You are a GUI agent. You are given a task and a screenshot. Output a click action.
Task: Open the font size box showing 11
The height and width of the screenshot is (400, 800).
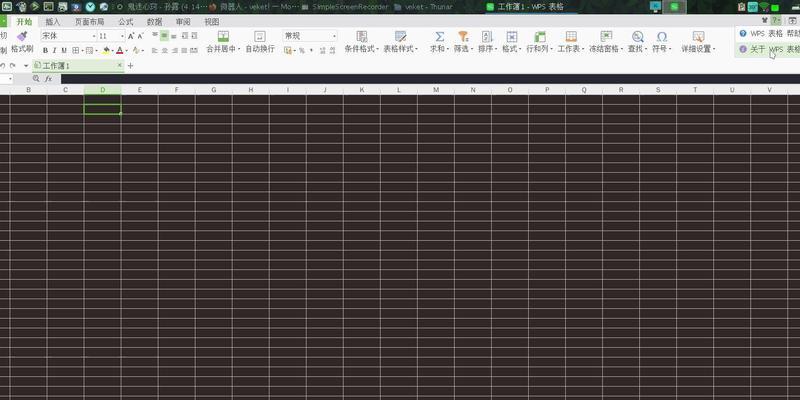click(x=111, y=36)
